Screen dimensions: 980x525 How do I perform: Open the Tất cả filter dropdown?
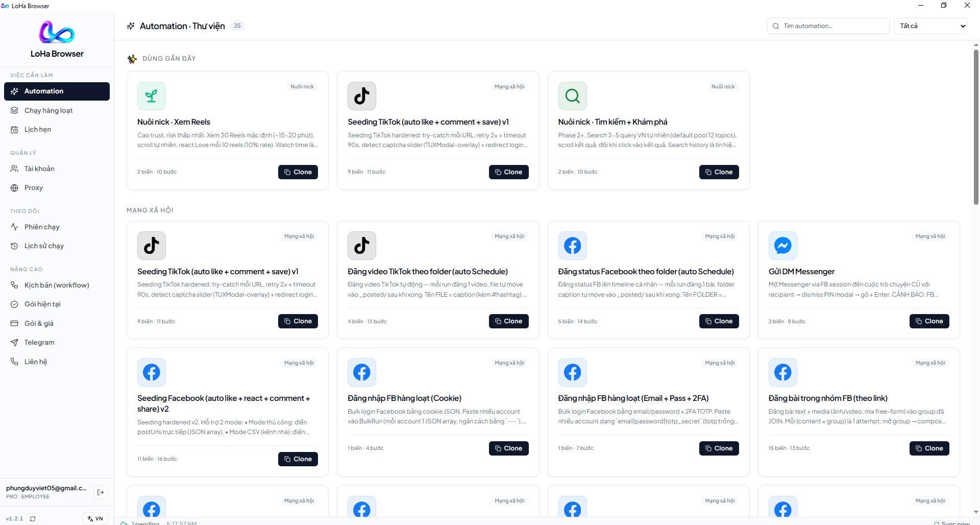[930, 26]
